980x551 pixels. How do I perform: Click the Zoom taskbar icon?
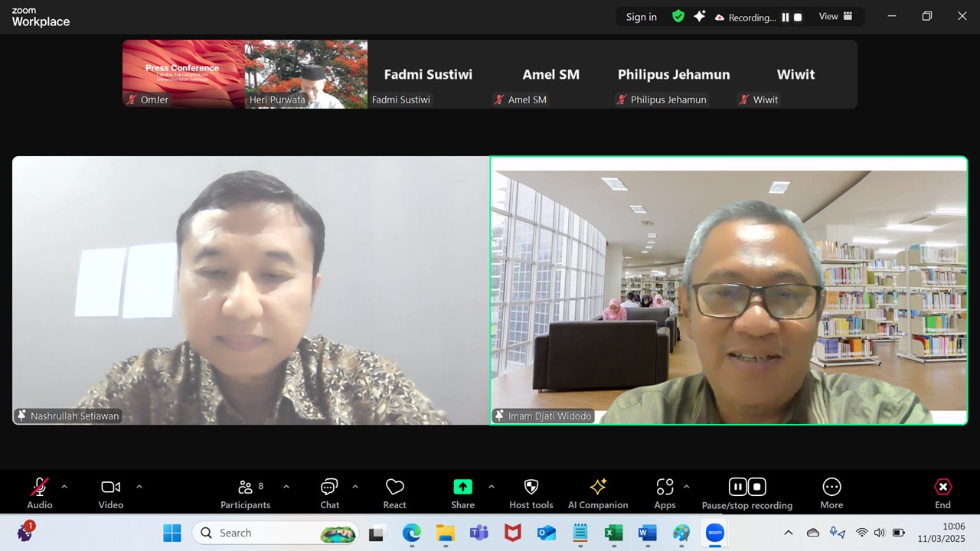tap(714, 533)
